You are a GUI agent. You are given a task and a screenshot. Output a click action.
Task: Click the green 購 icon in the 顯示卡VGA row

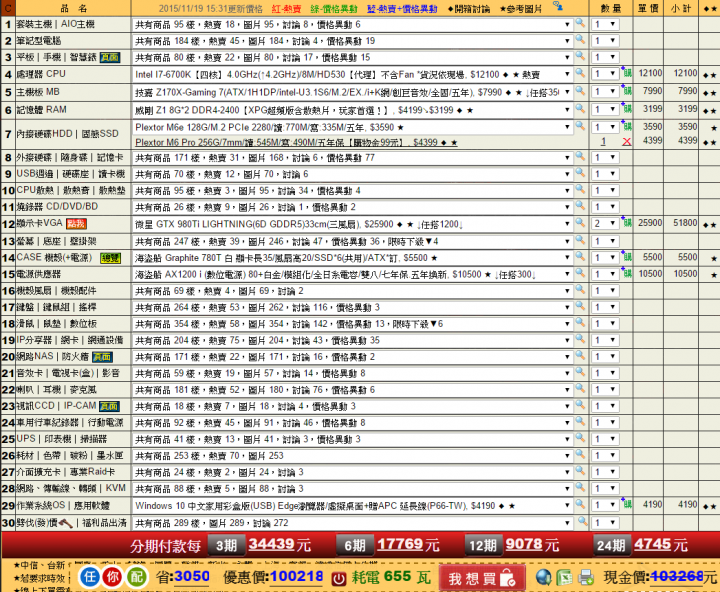(627, 223)
